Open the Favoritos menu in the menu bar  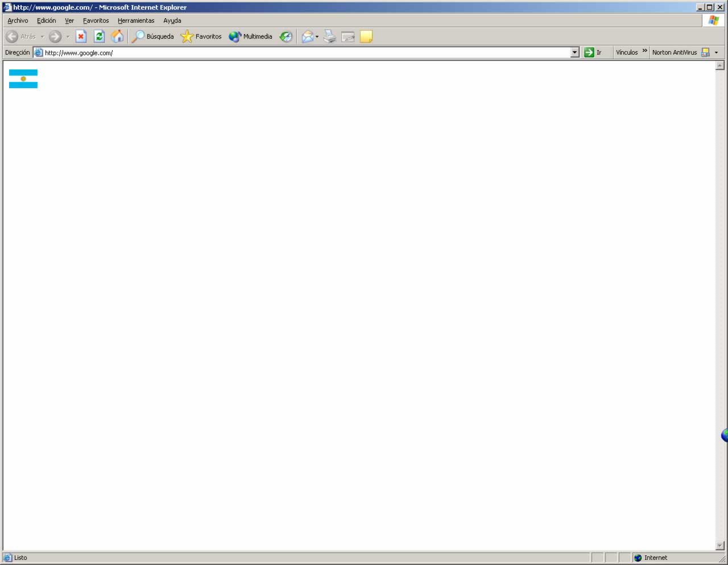pyautogui.click(x=96, y=20)
